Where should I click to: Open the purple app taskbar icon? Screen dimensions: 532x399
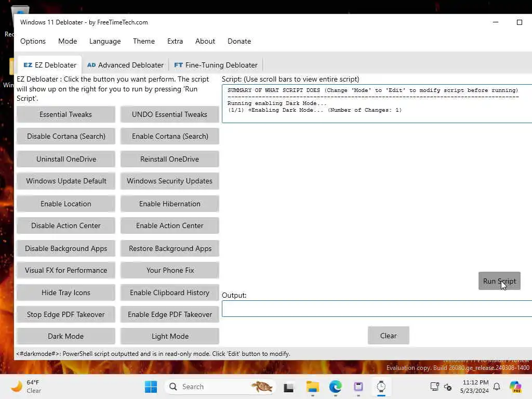(x=358, y=387)
